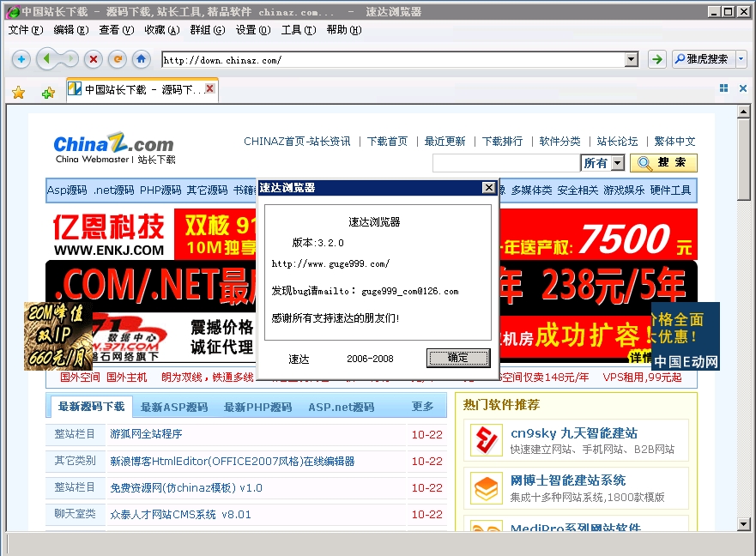Open the 收藏(A) menu
The width and height of the screenshot is (756, 556).
162,30
